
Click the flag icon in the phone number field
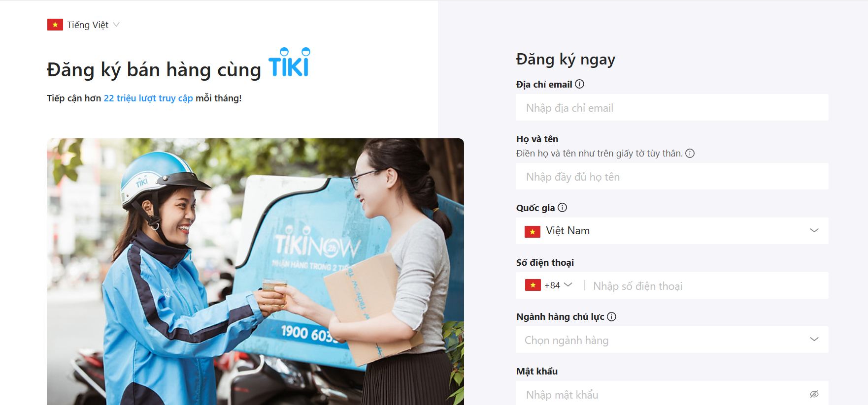(533, 285)
